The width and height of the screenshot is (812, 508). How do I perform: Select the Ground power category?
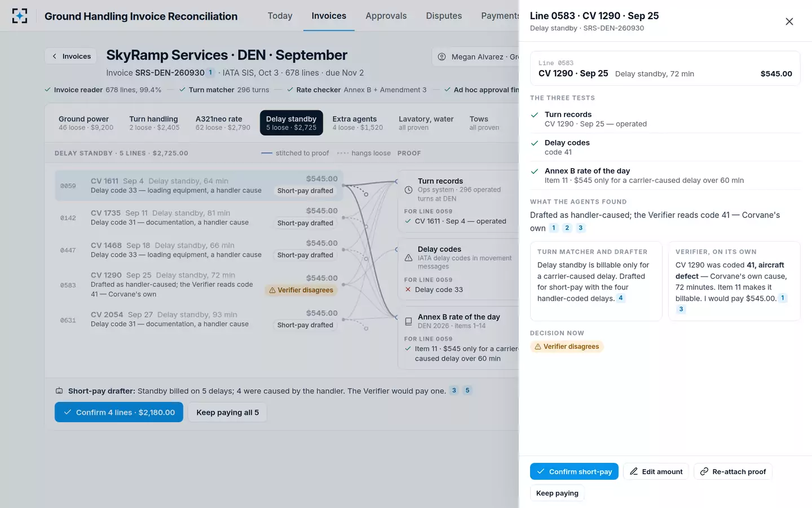tap(86, 122)
